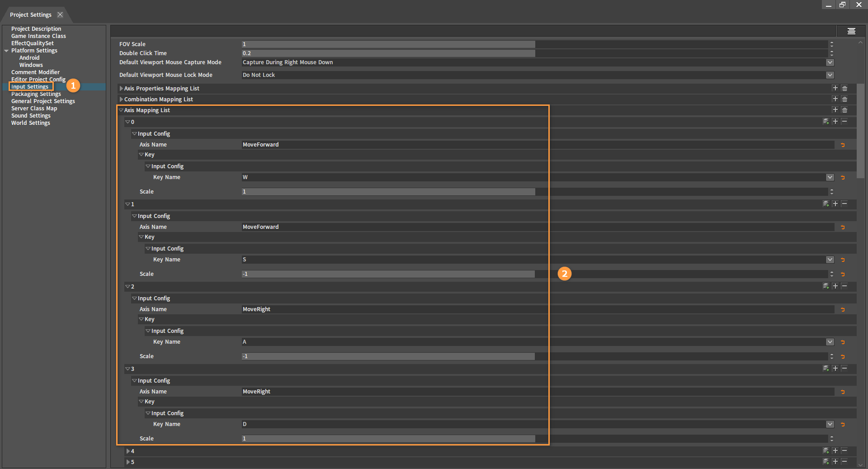Expand axis mapping element 4

pyautogui.click(x=128, y=451)
